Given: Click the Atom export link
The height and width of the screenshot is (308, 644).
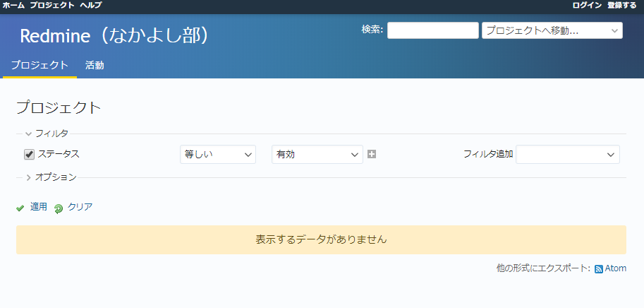Looking at the screenshot, I should click(615, 268).
